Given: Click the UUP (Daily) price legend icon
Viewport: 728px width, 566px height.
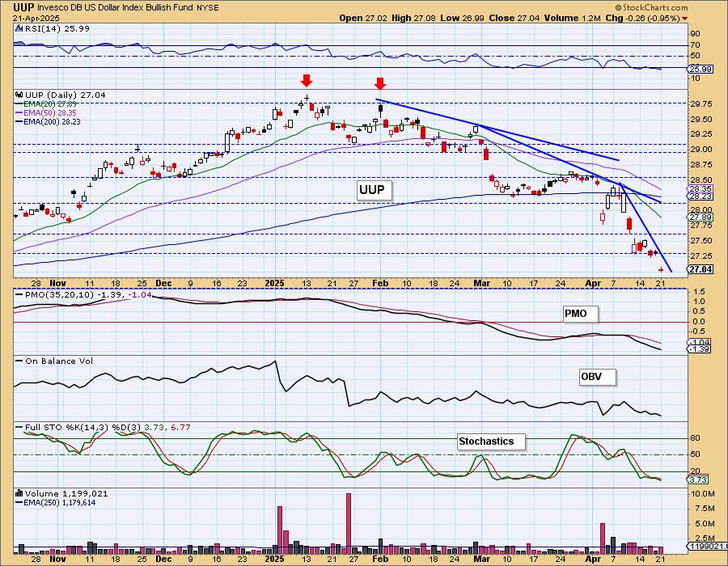Looking at the screenshot, I should tap(19, 95).
